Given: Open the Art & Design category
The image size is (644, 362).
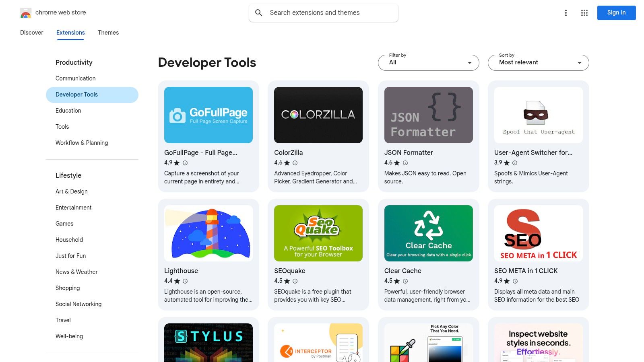Looking at the screenshot, I should 71,191.
